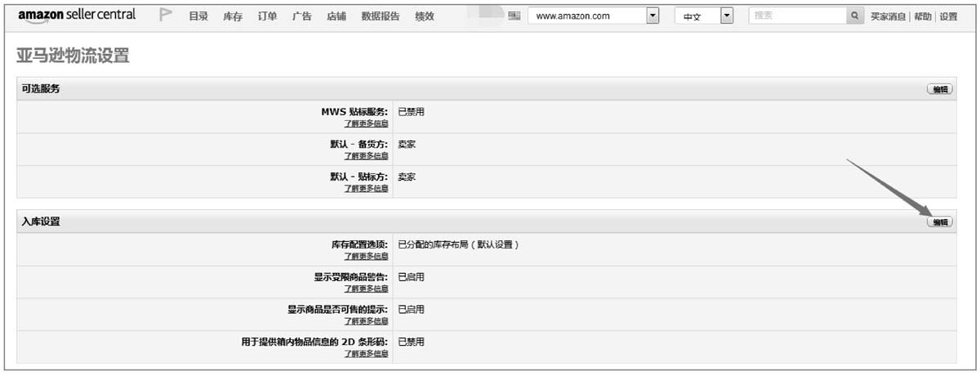Click the search magnifier button

click(855, 16)
